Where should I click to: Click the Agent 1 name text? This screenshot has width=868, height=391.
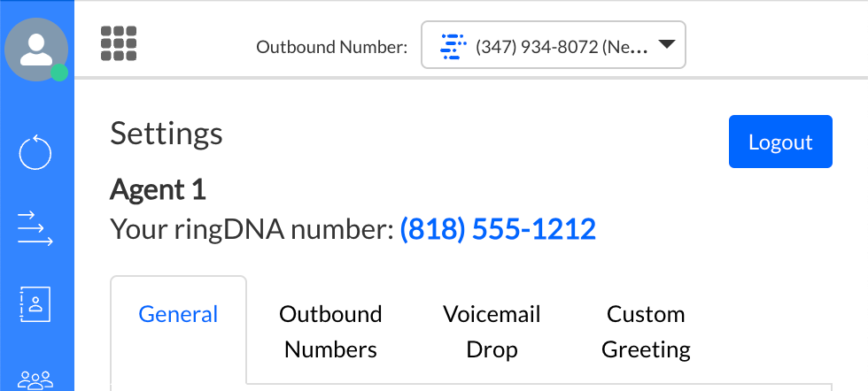coord(158,188)
